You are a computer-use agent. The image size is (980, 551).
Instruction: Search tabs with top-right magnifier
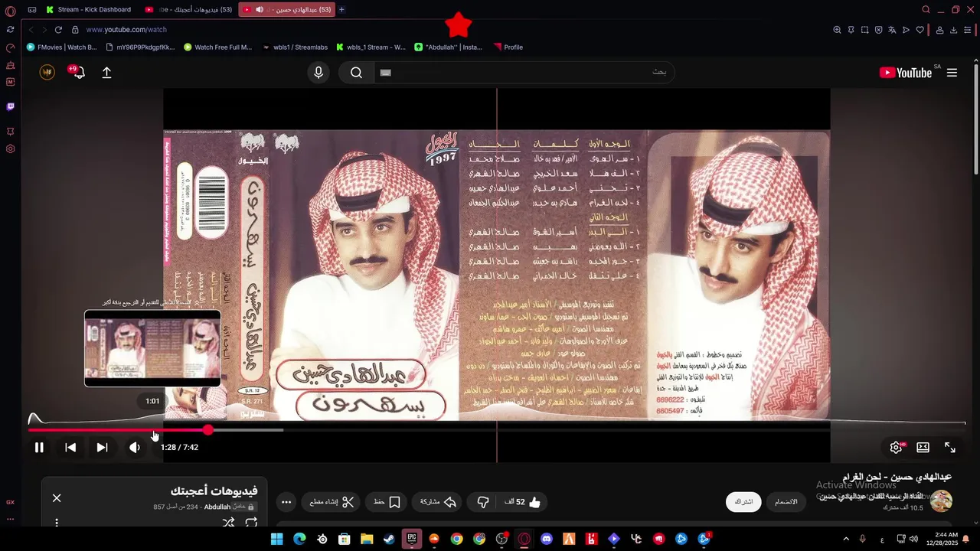[x=926, y=10]
